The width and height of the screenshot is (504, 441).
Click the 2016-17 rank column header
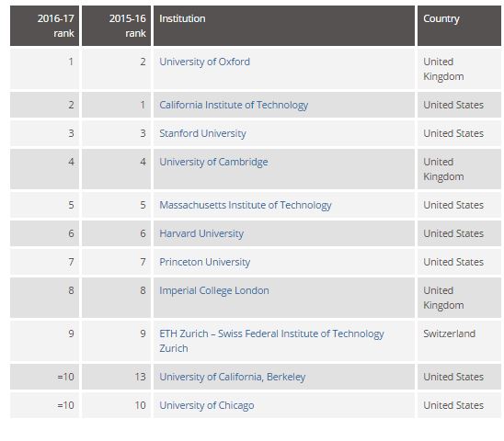click(44, 26)
